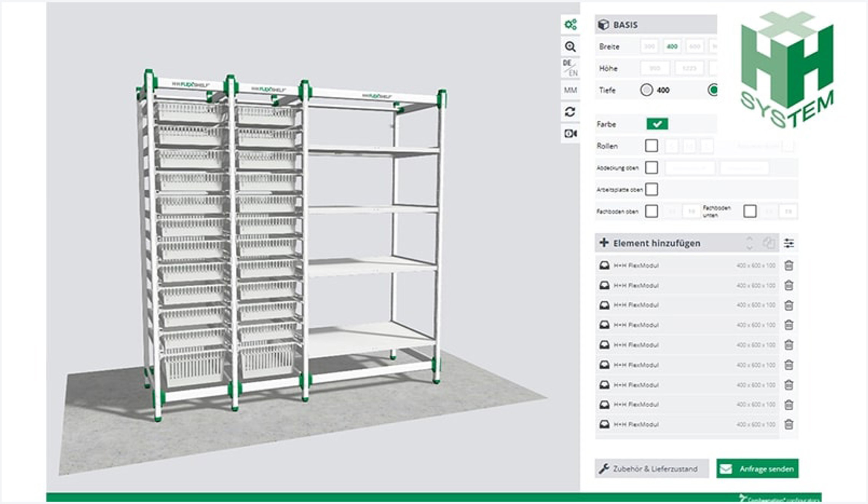Select Breite option 400

(x=672, y=46)
